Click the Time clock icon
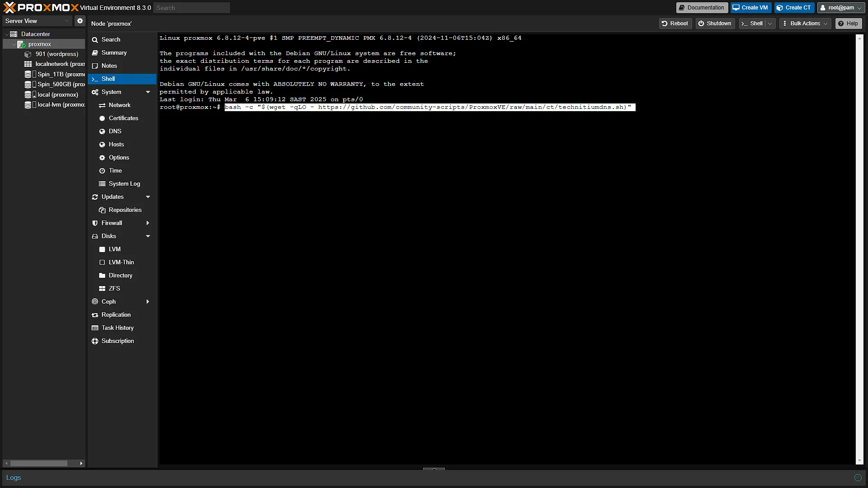The height and width of the screenshot is (488, 868). pyautogui.click(x=102, y=171)
